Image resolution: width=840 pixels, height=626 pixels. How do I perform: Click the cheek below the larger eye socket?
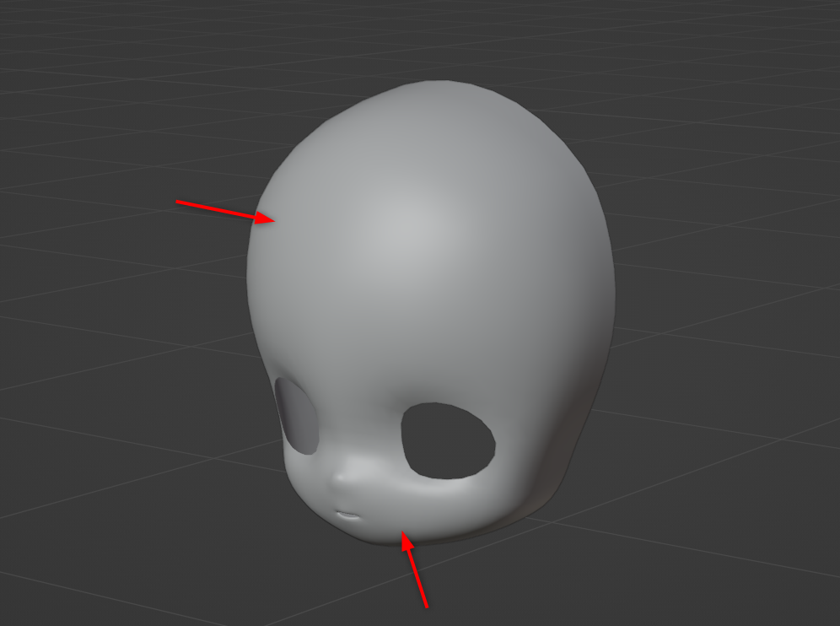click(x=439, y=506)
